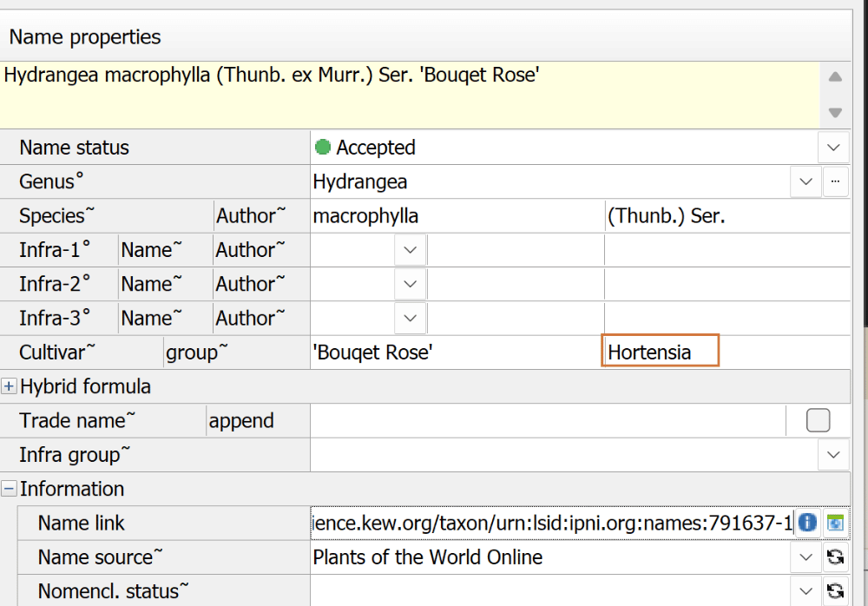
Task: Open the Name status dropdown
Action: tap(833, 148)
